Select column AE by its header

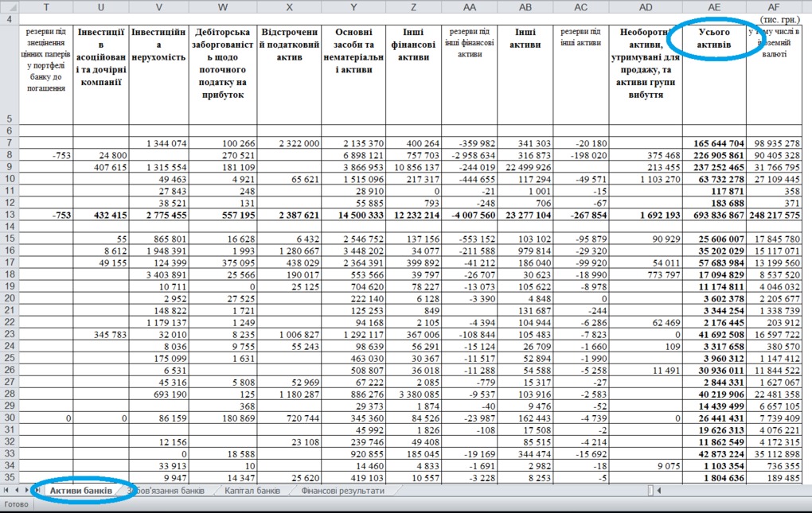pos(713,6)
